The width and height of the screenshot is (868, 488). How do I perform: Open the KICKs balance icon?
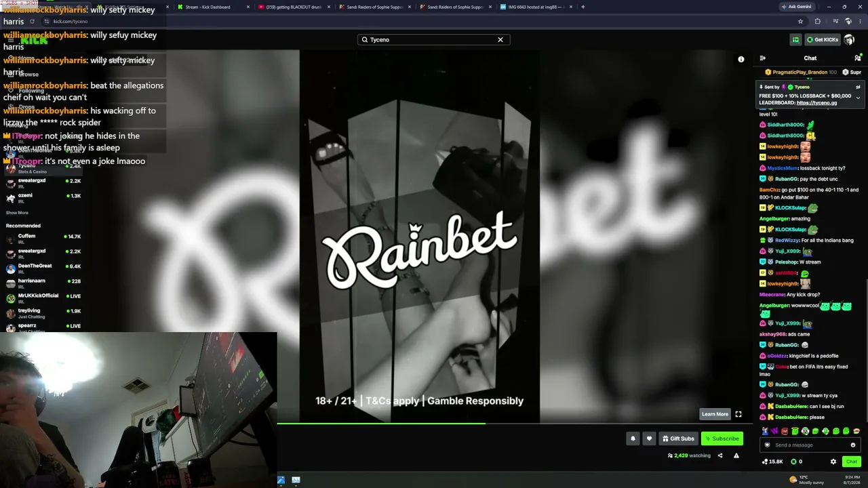pos(793,462)
